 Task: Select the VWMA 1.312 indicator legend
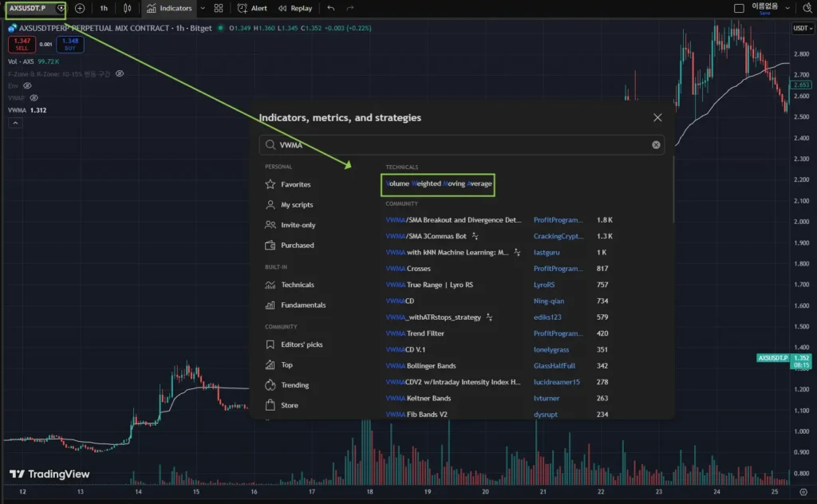point(27,110)
